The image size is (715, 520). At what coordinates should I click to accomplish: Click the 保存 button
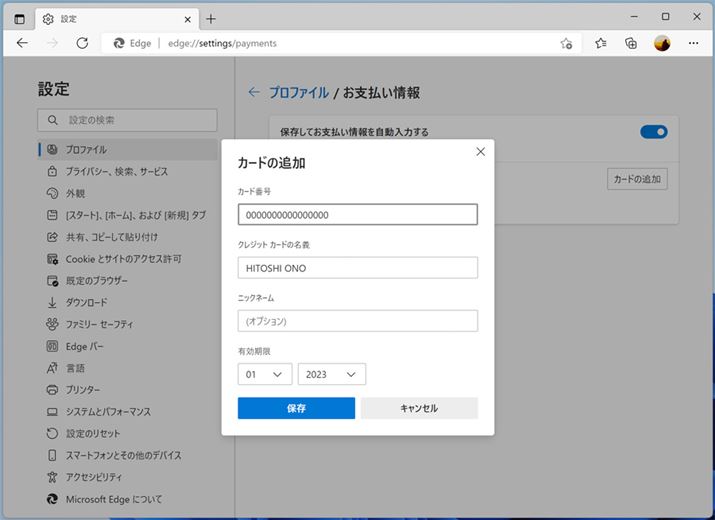(x=296, y=408)
